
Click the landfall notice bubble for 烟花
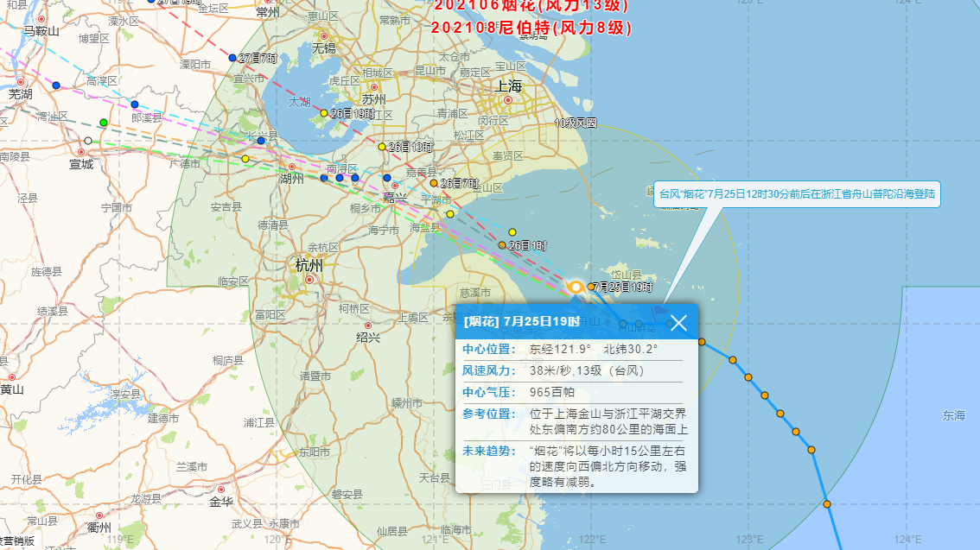797,194
